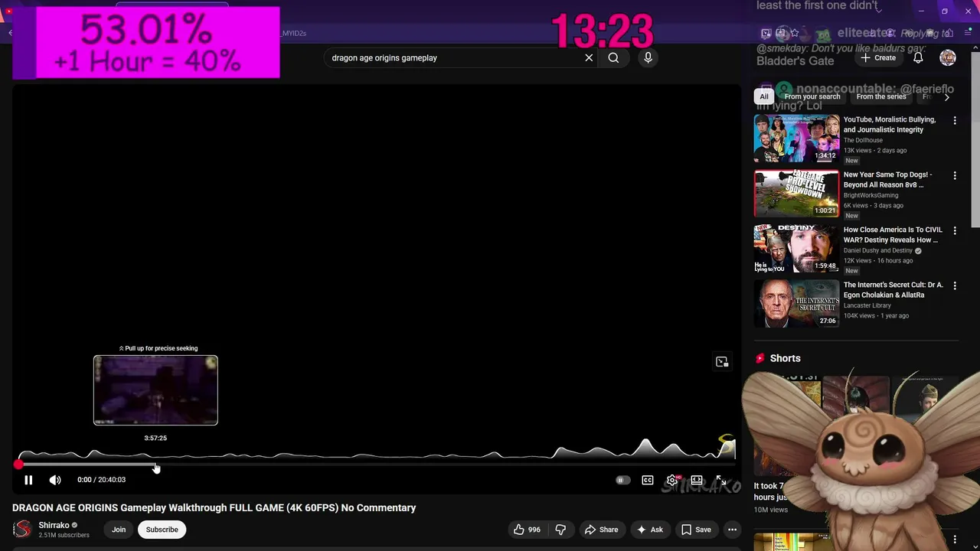
Task: Open the player settings gear
Action: [671, 481]
